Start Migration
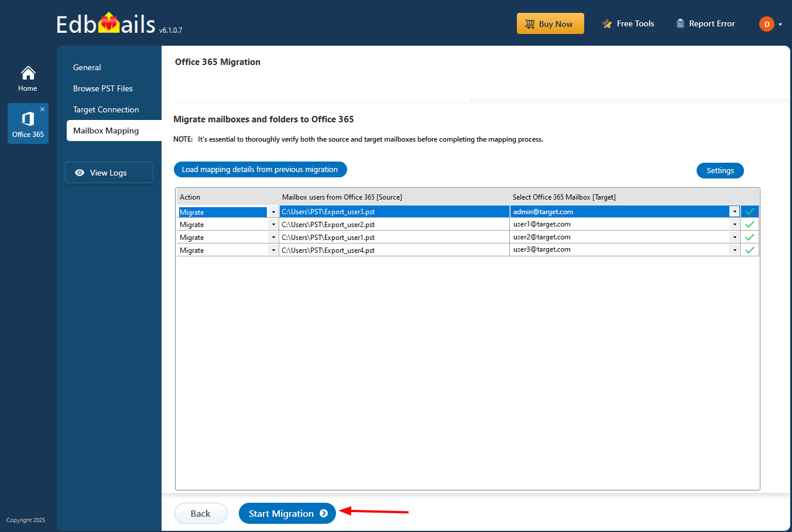Image resolution: width=792 pixels, height=532 pixels. (x=287, y=513)
